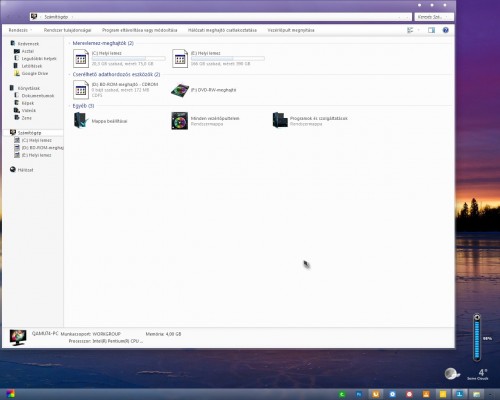This screenshot has width=500, height=400.
Task: Open Programok és szolgáltatások icon
Action: tap(280, 120)
